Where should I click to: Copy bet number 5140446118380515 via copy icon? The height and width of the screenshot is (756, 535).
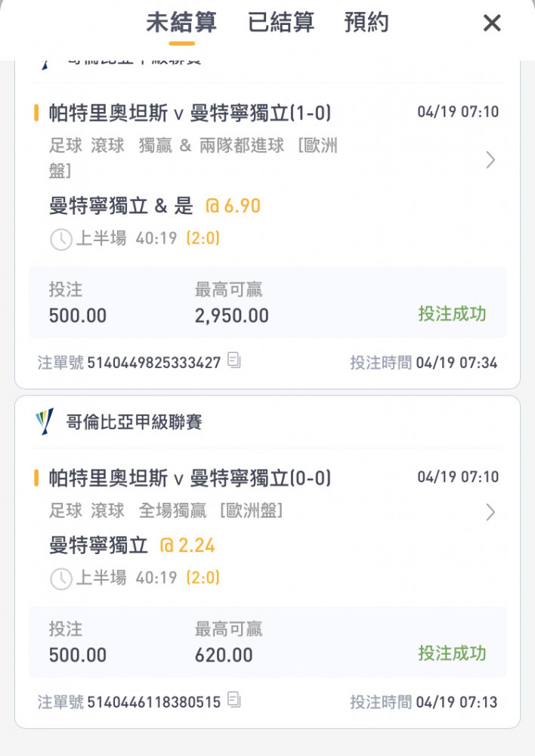click(x=233, y=699)
